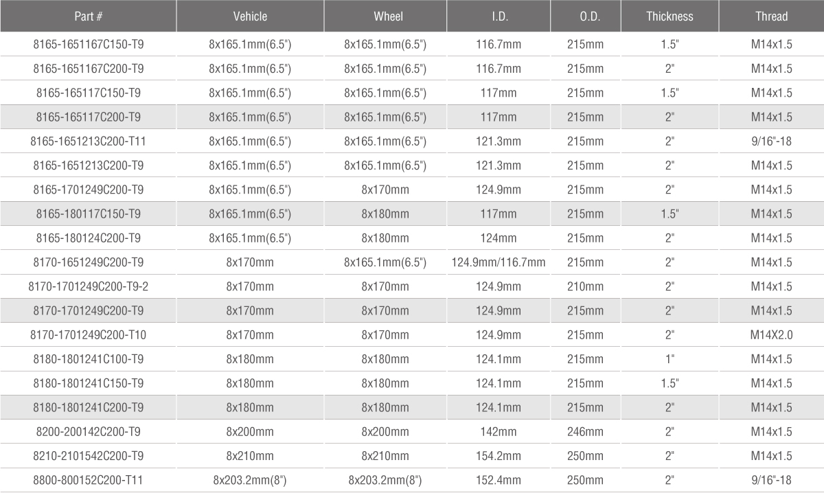The image size is (824, 504).
Task: Click the 8x203.2mm(8") Vehicle cell
Action: pos(250,481)
